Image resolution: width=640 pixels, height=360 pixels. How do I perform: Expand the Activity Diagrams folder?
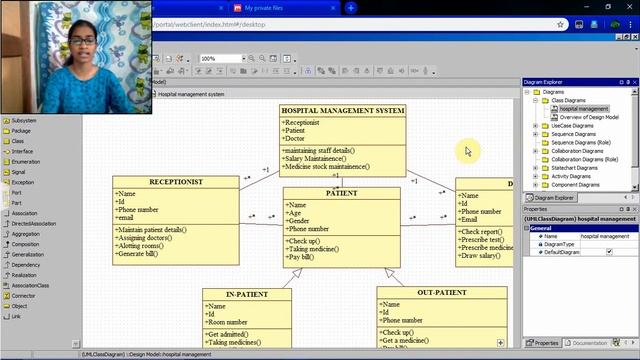pyautogui.click(x=536, y=176)
